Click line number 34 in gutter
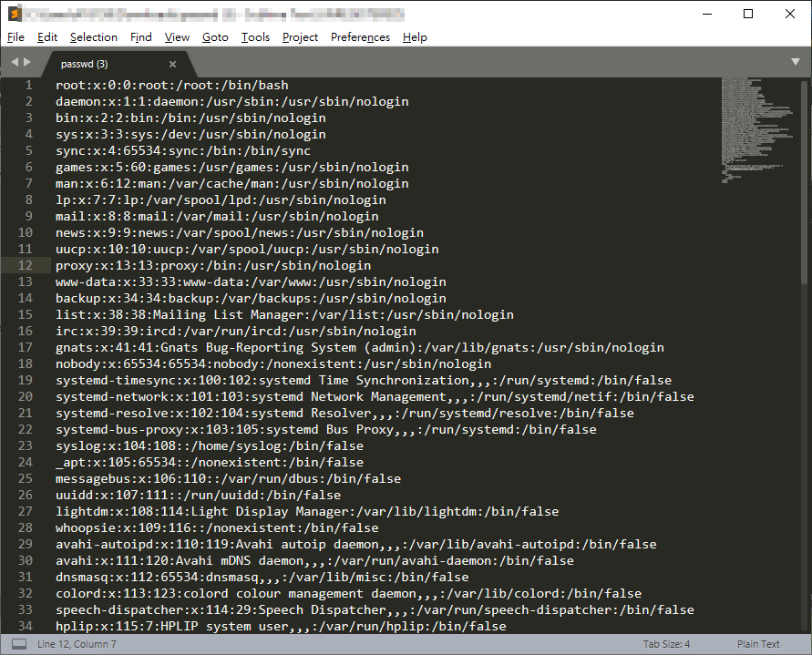 pos(25,626)
